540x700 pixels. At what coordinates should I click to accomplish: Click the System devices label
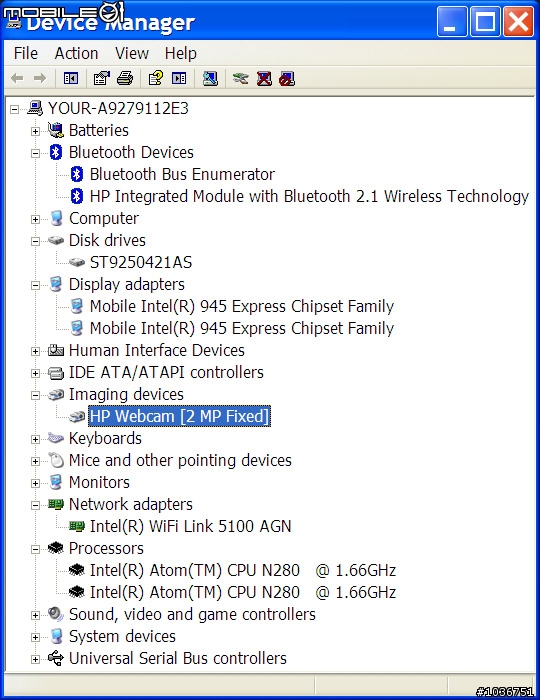[x=122, y=636]
